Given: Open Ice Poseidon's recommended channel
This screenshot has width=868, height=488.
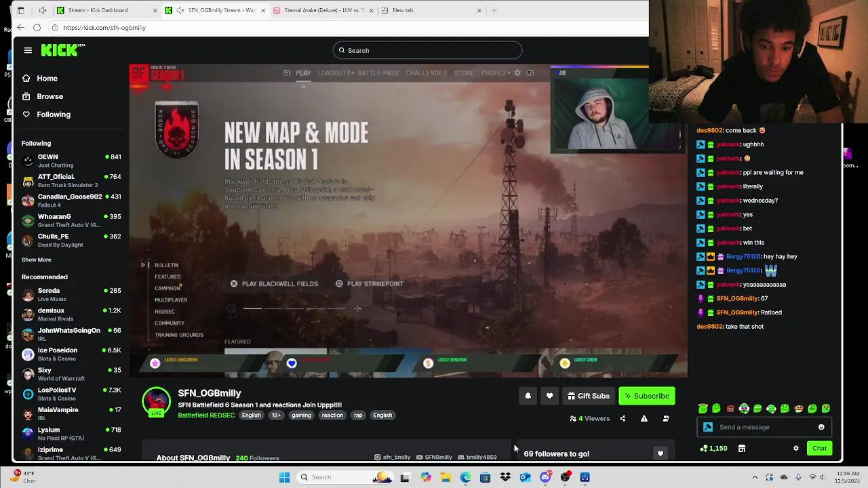Looking at the screenshot, I should tap(71, 354).
